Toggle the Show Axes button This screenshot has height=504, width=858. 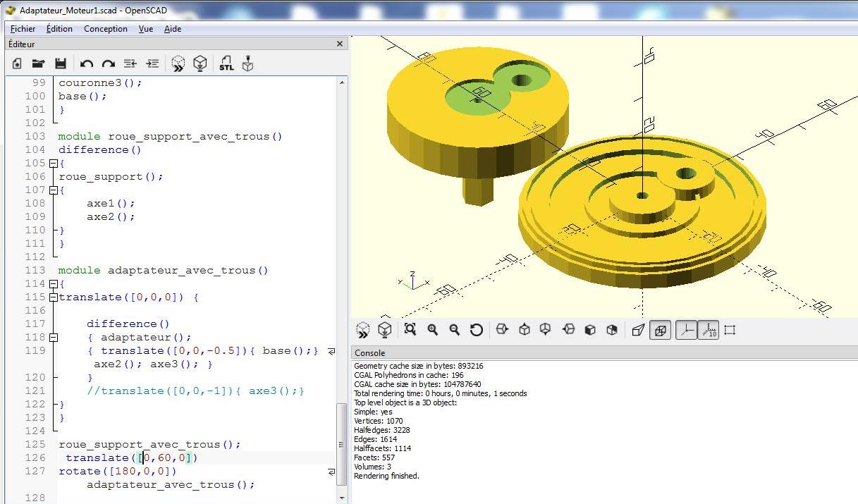tap(686, 330)
